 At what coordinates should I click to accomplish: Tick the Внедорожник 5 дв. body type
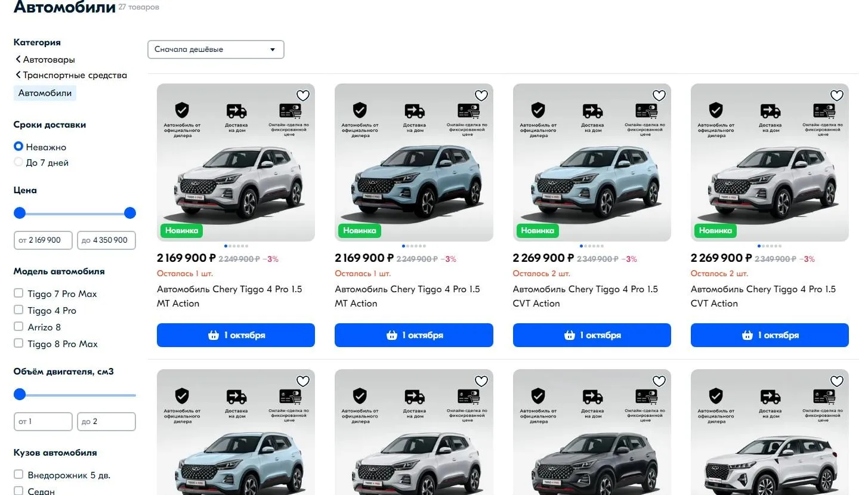click(x=18, y=475)
